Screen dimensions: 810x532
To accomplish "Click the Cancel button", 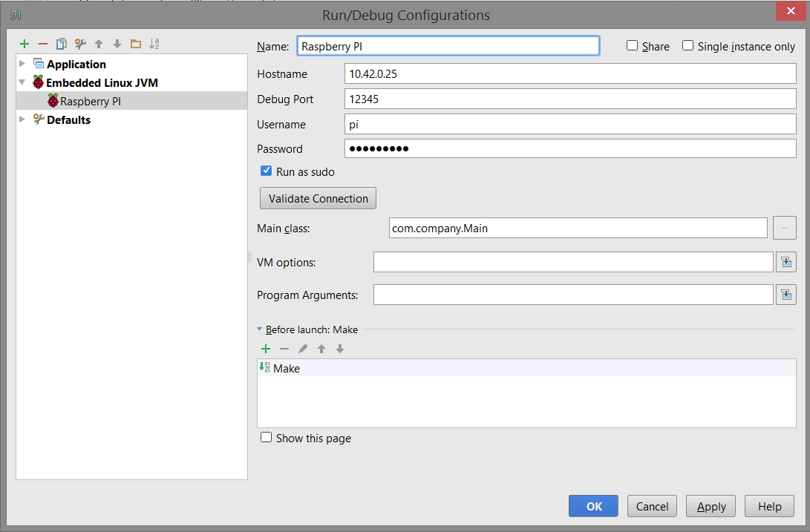I will click(x=652, y=506).
